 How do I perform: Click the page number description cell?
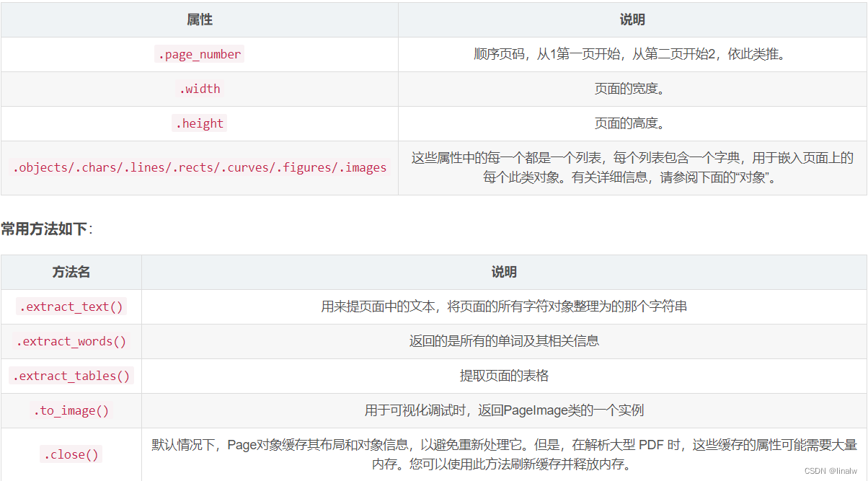coord(632,53)
